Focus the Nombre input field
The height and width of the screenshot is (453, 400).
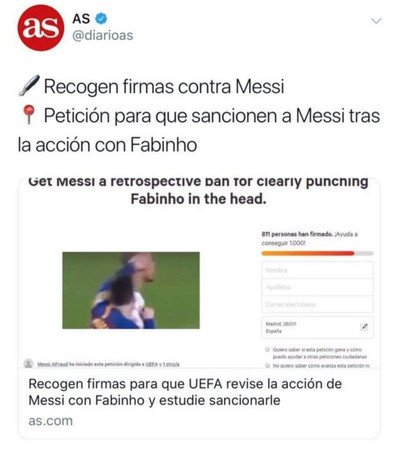[x=317, y=270]
